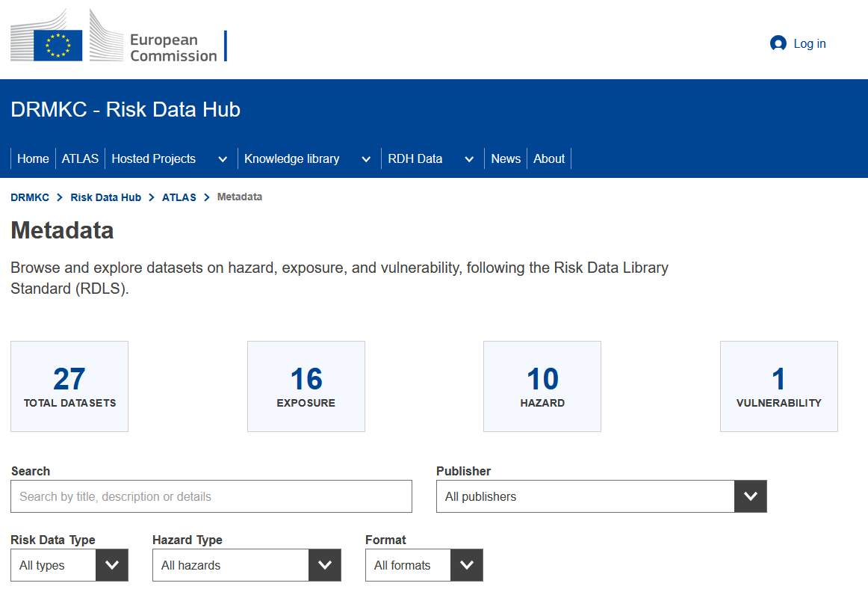Click the Risk Data Hub breadcrumb link
This screenshot has width=868, height=592.
(x=105, y=197)
